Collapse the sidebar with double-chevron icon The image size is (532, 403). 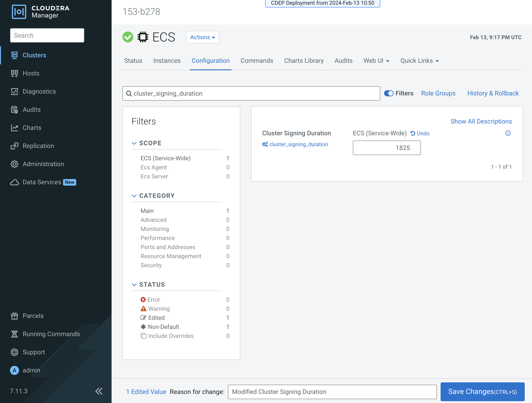(99, 391)
